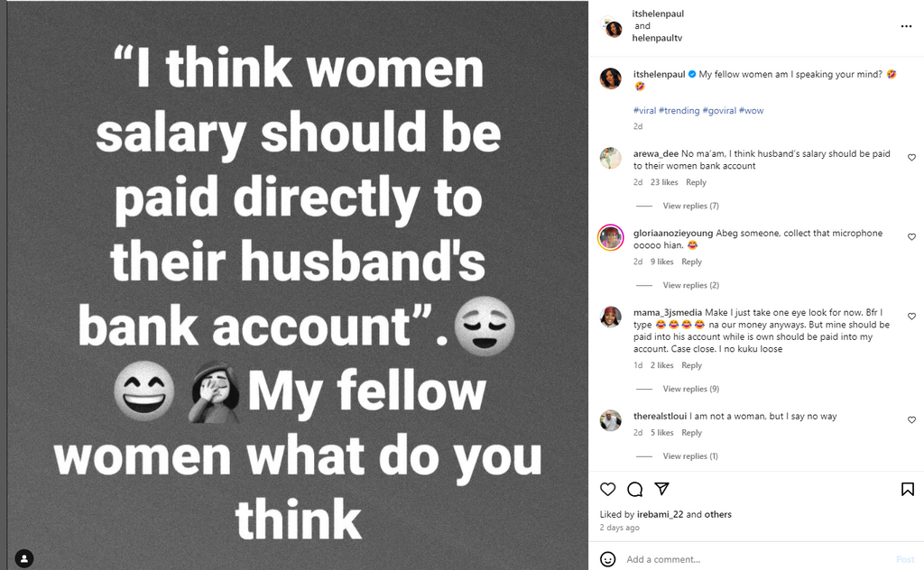This screenshot has height=570, width=924.
Task: Like the post using the heart icon
Action: coord(607,489)
